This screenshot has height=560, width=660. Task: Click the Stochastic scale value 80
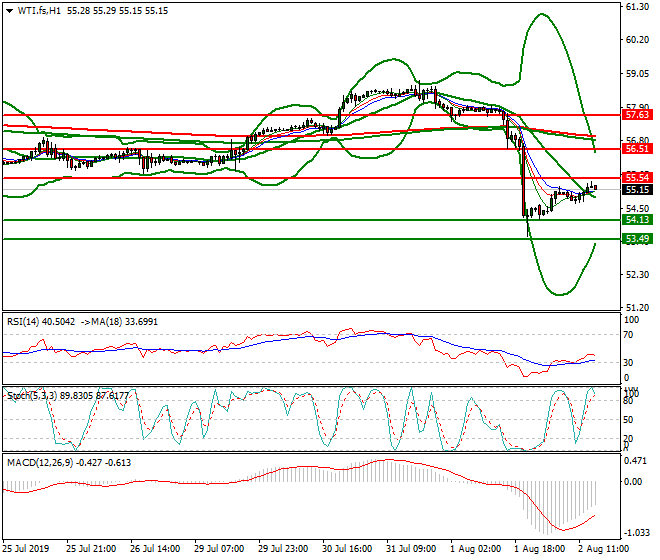coord(628,401)
